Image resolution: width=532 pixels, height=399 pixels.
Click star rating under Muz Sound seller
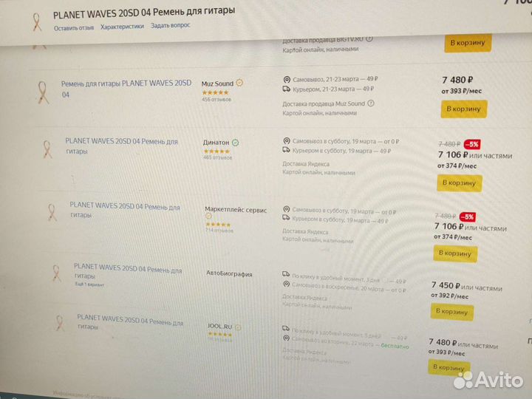click(x=214, y=92)
